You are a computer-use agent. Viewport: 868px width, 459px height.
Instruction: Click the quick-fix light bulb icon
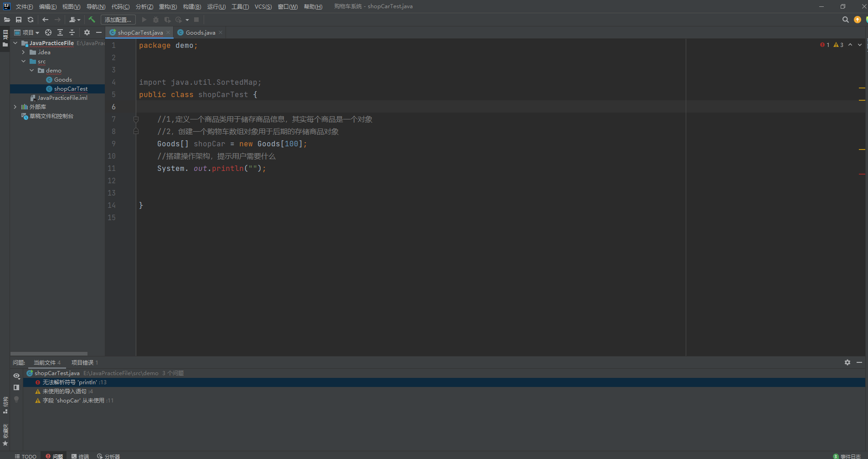[16, 399]
